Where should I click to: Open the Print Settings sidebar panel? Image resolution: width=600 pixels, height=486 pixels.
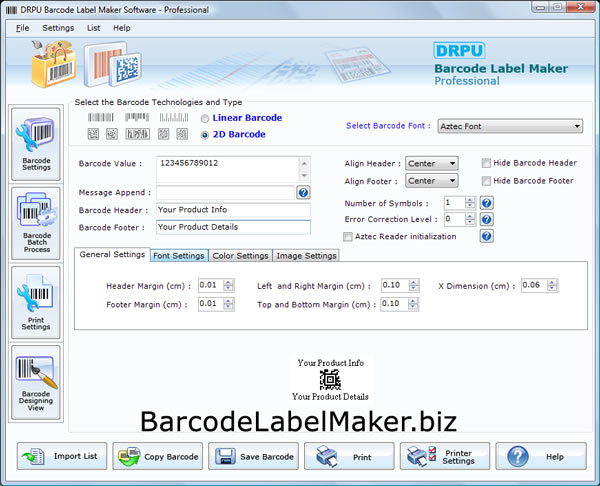pos(36,302)
